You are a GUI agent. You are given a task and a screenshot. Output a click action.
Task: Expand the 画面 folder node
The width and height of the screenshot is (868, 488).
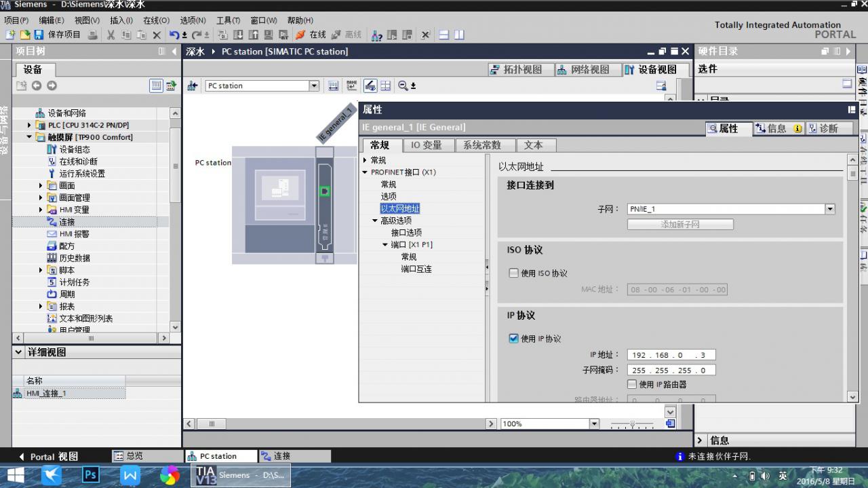41,185
